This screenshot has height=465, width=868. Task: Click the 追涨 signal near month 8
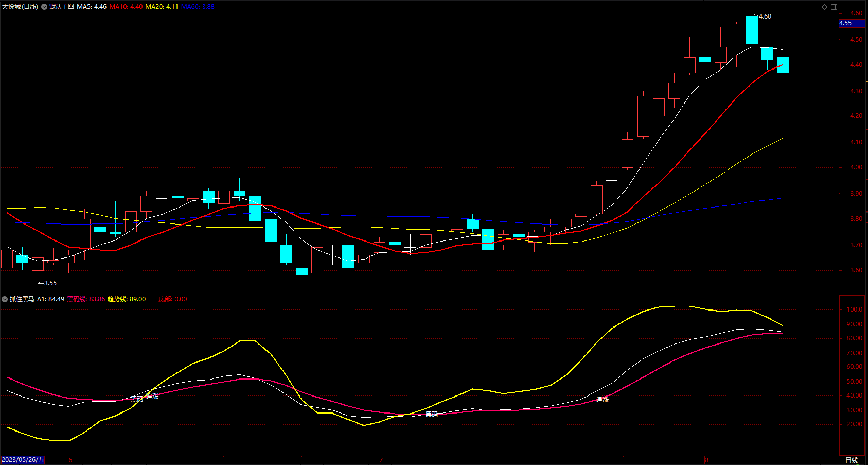tap(603, 399)
